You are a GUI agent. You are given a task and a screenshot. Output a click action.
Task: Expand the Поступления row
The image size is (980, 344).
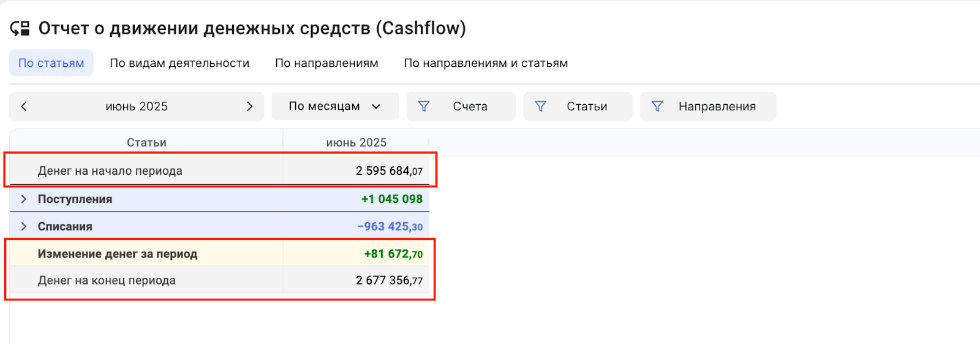[x=24, y=199]
